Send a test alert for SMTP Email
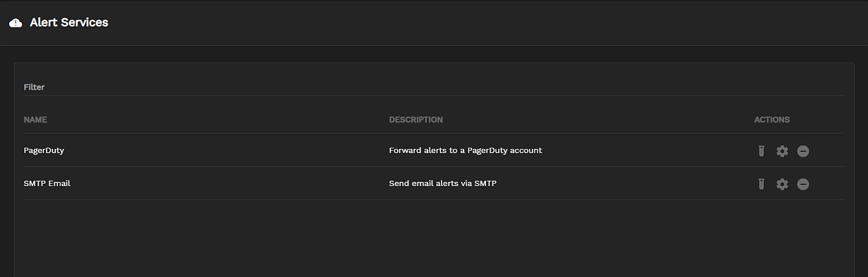 click(x=761, y=184)
